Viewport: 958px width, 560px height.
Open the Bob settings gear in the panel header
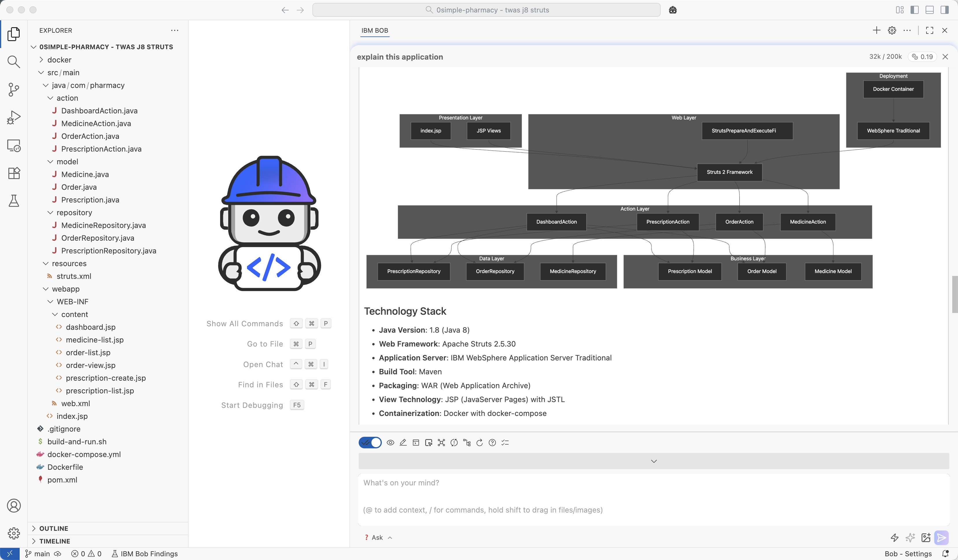(x=892, y=30)
